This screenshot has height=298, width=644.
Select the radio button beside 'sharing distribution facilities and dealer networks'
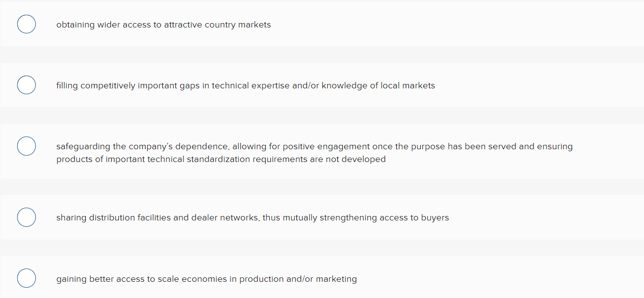[x=26, y=217]
